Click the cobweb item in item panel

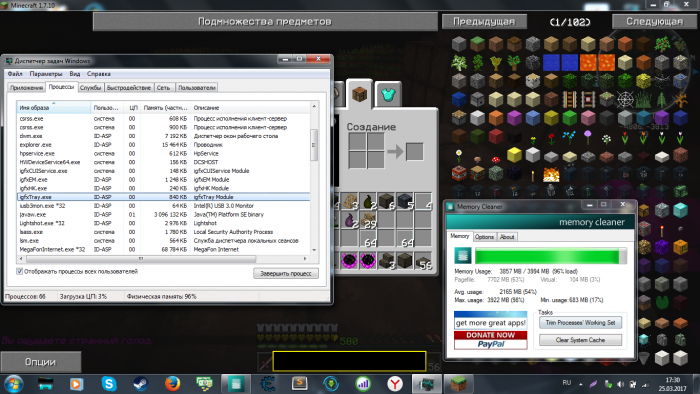(x=625, y=100)
